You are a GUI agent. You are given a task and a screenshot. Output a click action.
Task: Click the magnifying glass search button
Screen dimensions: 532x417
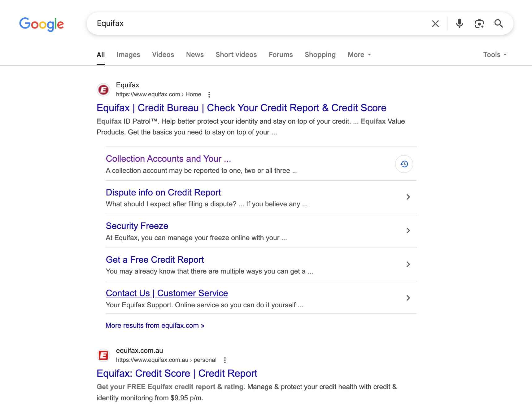[x=499, y=24]
